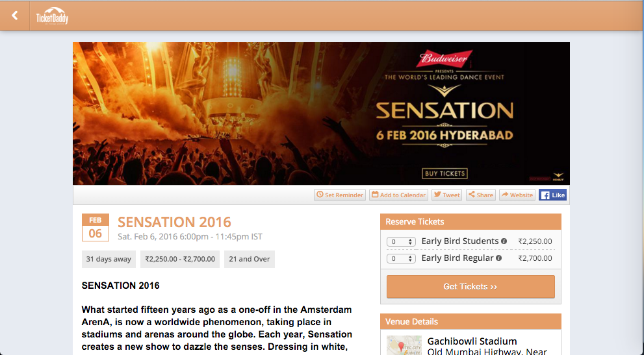This screenshot has height=355, width=644.
Task: Open Early Bird Students quantity dropdown
Action: tap(401, 241)
